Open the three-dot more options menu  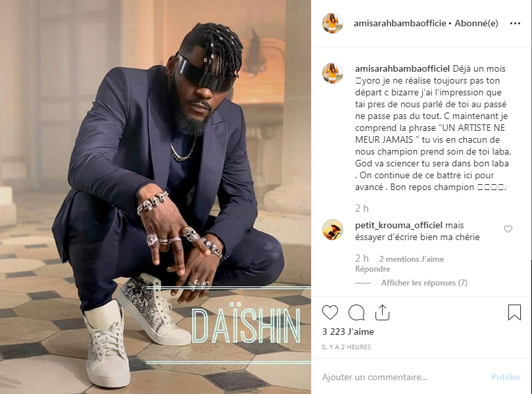[515, 24]
